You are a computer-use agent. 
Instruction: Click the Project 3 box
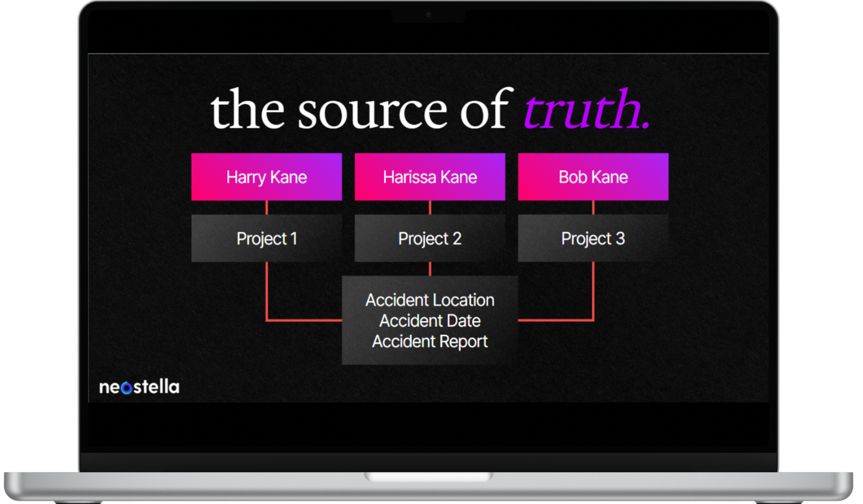pyautogui.click(x=593, y=238)
